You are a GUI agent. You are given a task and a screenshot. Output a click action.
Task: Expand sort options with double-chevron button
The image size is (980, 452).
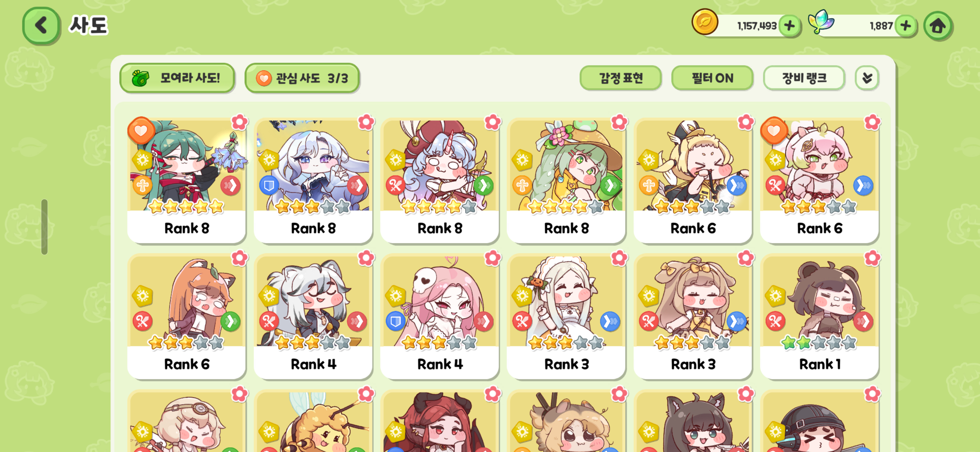click(x=867, y=78)
